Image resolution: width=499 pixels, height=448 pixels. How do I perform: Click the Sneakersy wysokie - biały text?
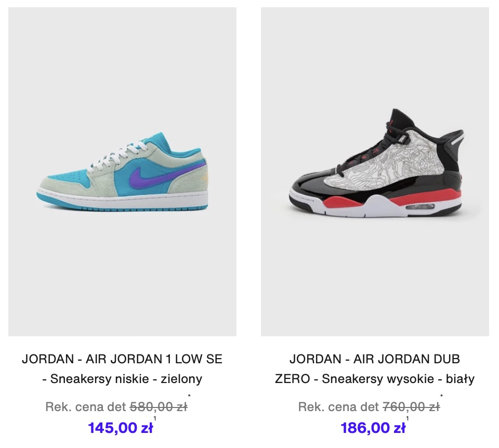click(x=398, y=379)
